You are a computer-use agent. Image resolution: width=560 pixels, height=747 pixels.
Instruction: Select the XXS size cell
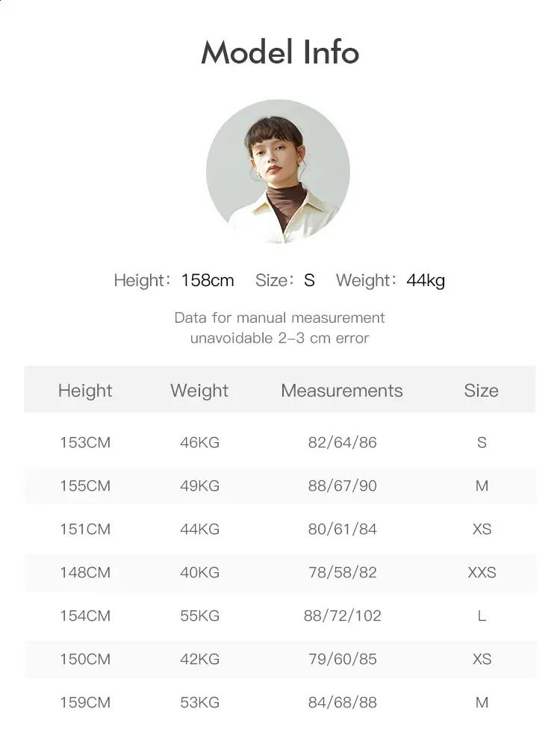point(482,572)
